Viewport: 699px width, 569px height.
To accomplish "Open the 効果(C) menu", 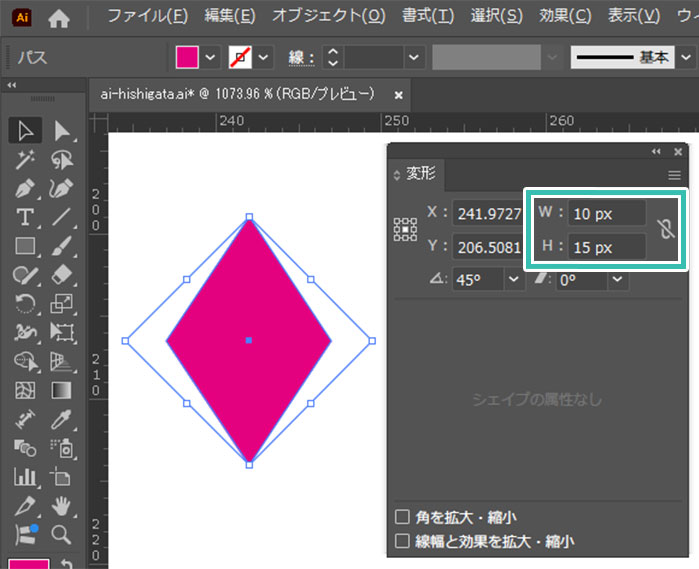I will (x=565, y=17).
